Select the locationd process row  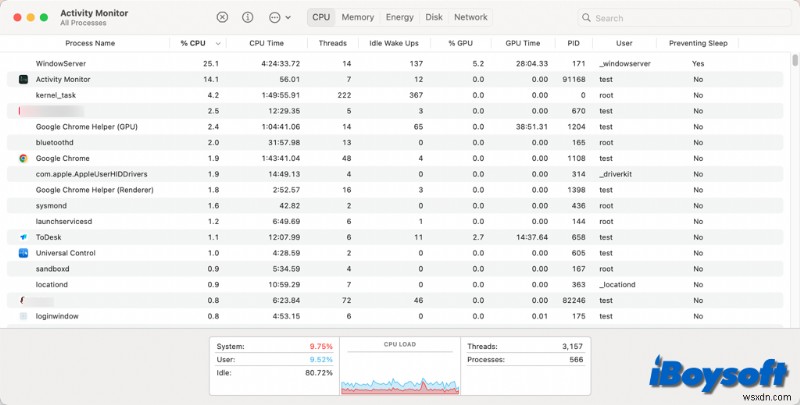395,285
